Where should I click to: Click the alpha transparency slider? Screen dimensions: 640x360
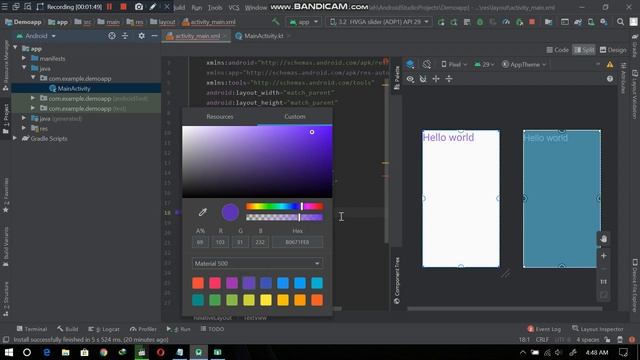pos(284,218)
